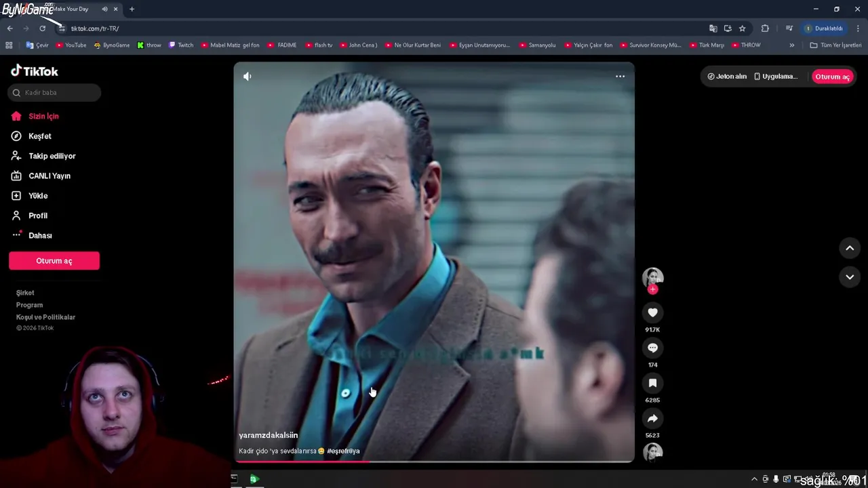Image resolution: width=868 pixels, height=488 pixels.
Task: Open 'Takip ediliyor' in sidebar
Action: pos(43,156)
